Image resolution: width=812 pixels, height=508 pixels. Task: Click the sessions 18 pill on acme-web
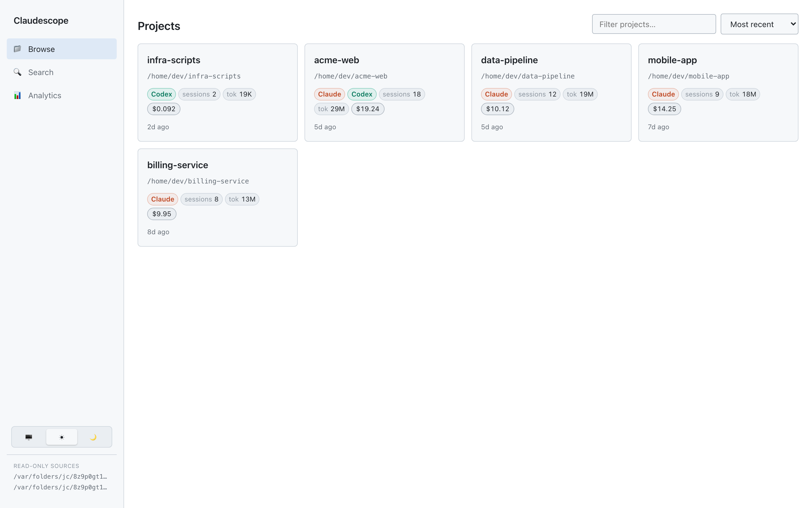tap(402, 95)
